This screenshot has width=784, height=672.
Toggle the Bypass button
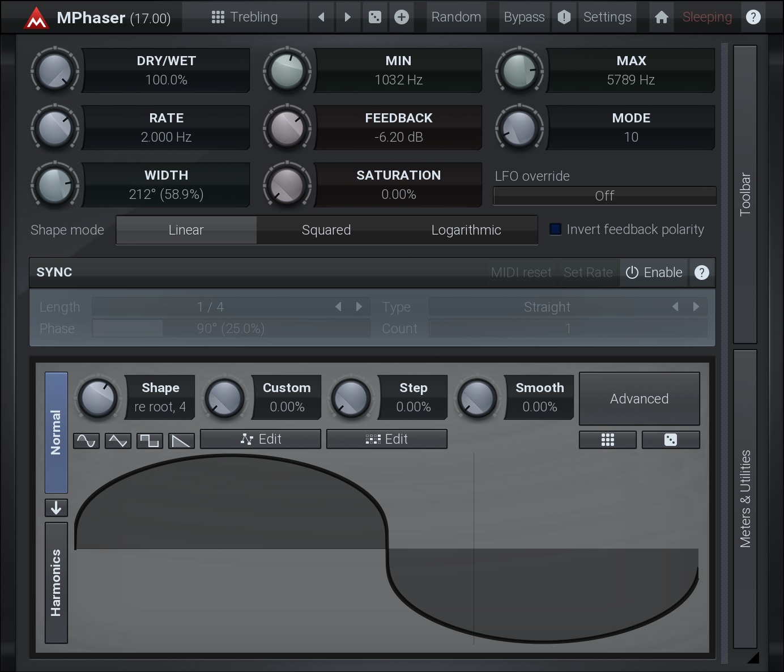click(x=524, y=17)
